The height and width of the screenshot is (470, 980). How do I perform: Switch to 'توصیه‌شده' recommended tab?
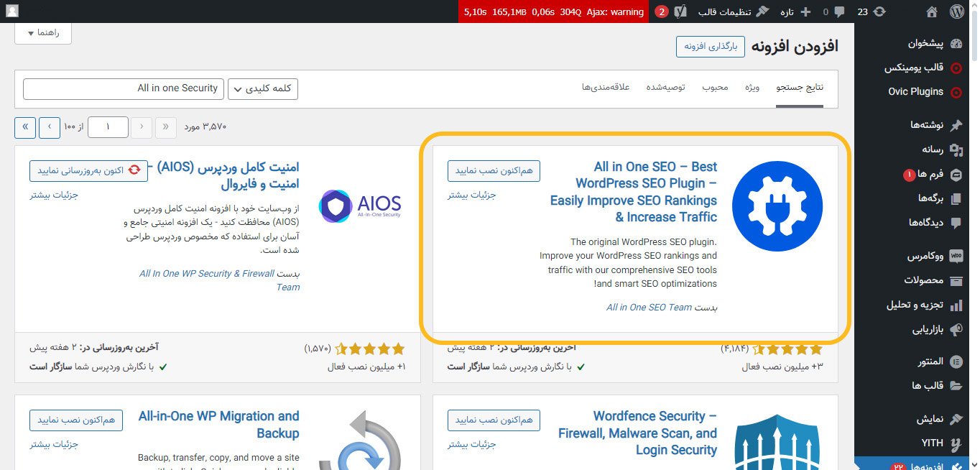coord(665,88)
